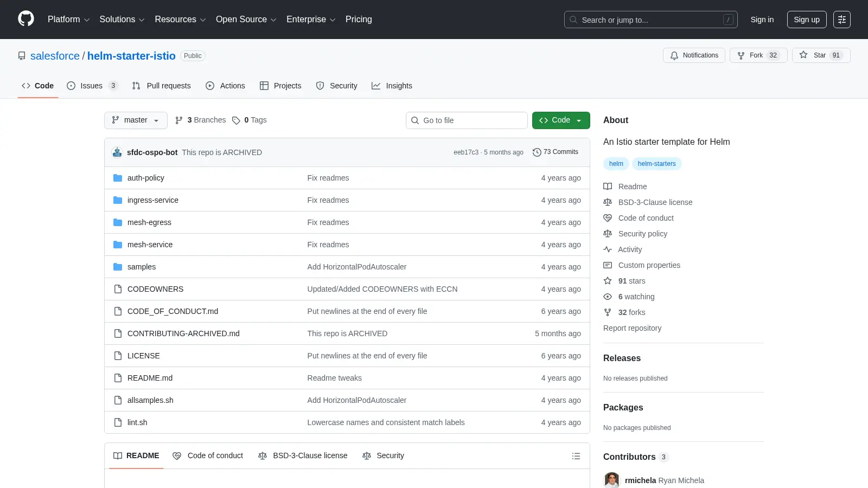The height and width of the screenshot is (488, 868).
Task: Click the LICENSE file icon
Action: pos(118,356)
